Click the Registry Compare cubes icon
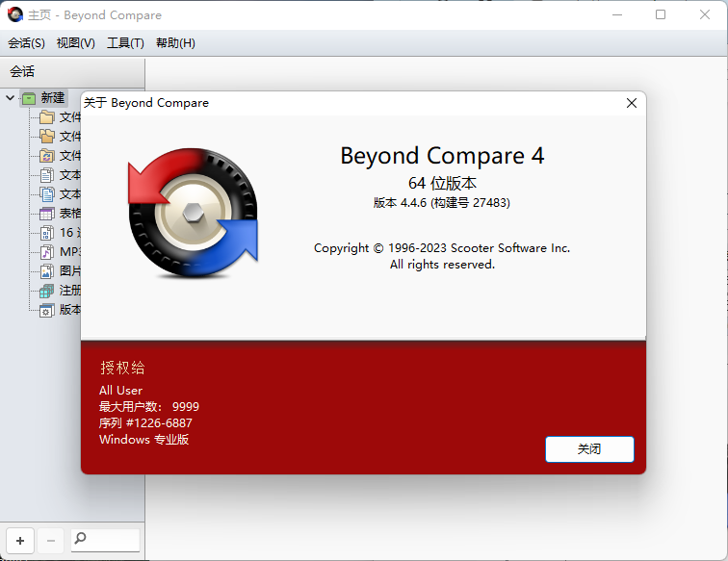The image size is (728, 561). [x=46, y=291]
